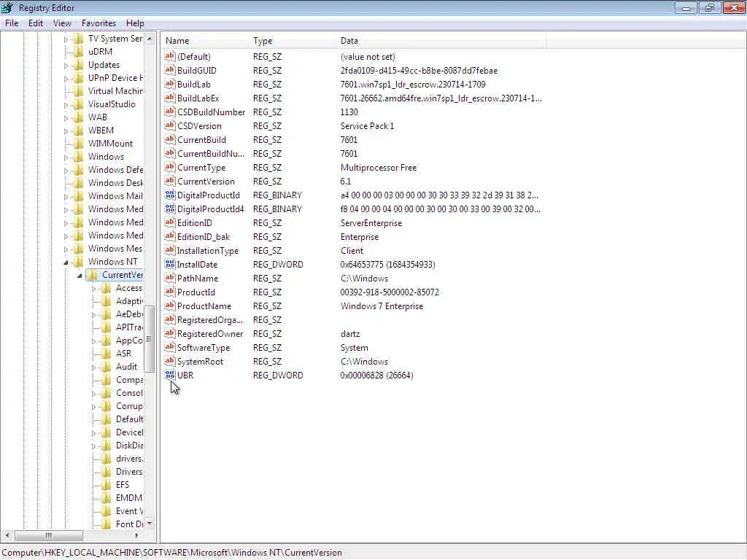Expand the DiskDia subkey node
747x560 pixels.
click(x=93, y=446)
